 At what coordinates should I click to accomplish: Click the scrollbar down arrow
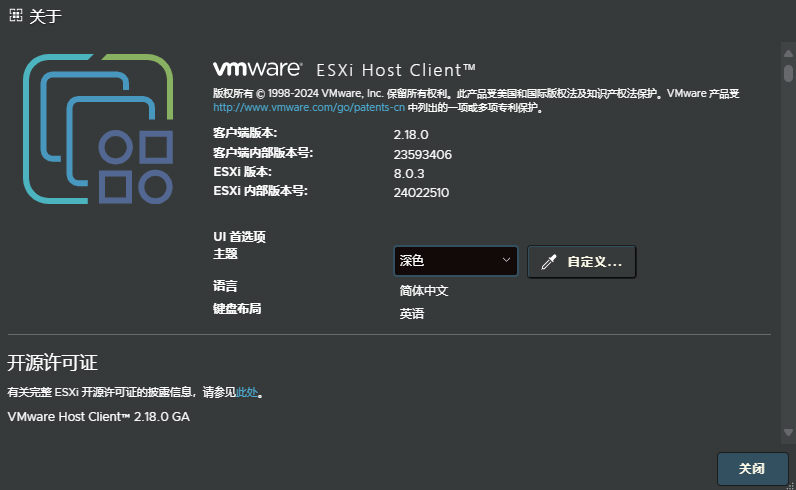(788, 433)
